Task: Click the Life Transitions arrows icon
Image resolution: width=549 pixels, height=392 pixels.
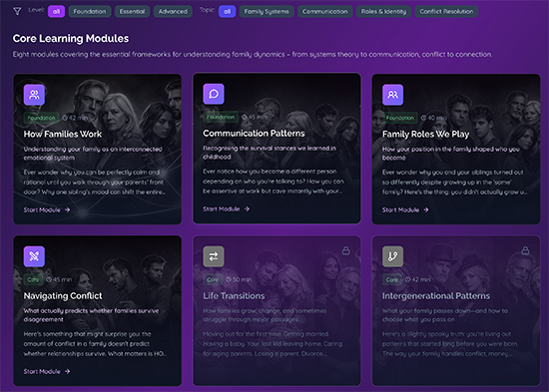Action: (x=214, y=256)
